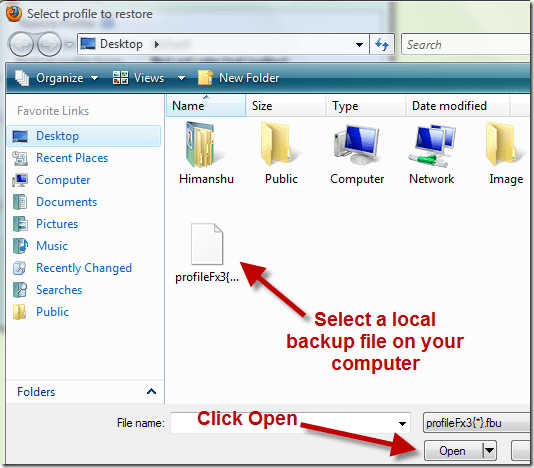Select the Network icon in file list
Screen dimensions: 534x468
431,154
